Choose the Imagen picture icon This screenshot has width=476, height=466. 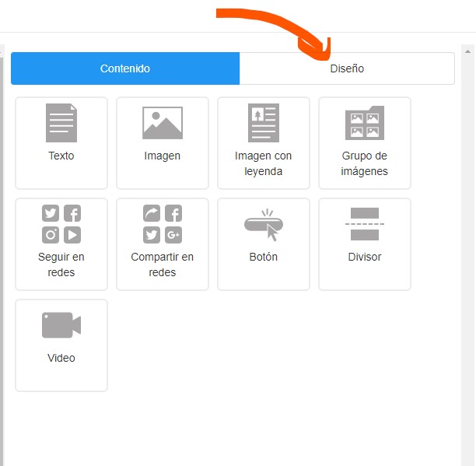tap(163, 123)
